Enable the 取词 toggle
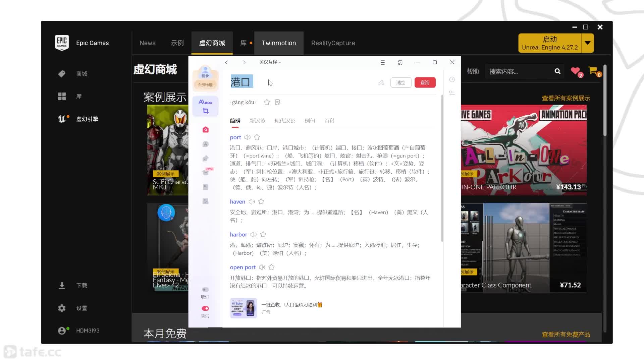Viewport: 644px width, 362px height. tap(205, 290)
